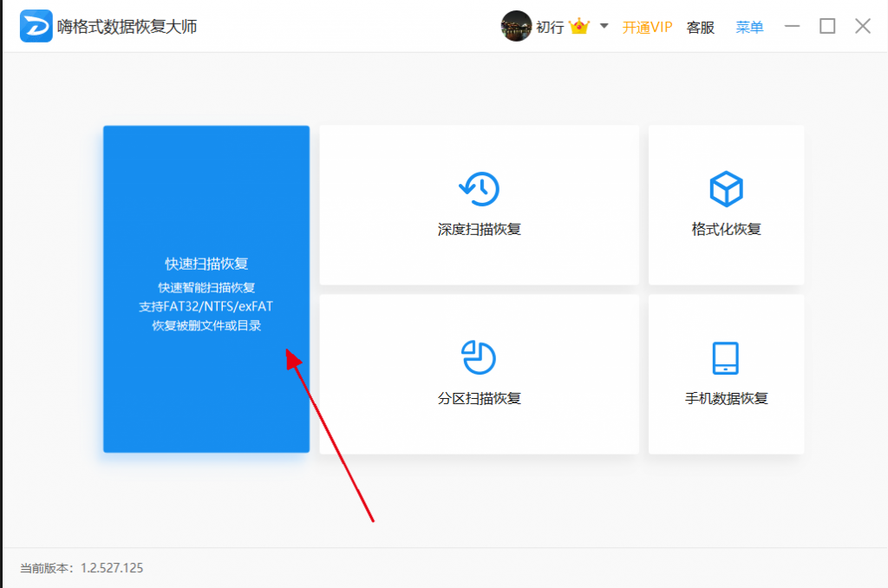Minimize the window
The image size is (888, 588).
point(792,26)
